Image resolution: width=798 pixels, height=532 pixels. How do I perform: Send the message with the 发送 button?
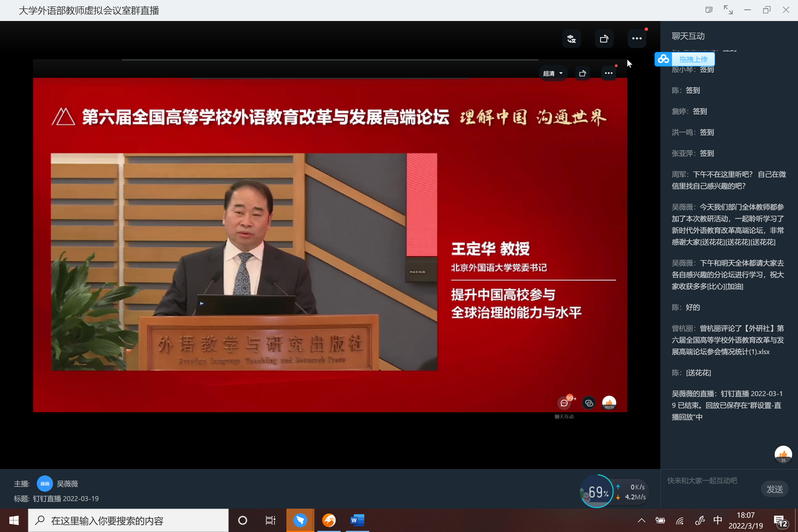click(x=775, y=489)
